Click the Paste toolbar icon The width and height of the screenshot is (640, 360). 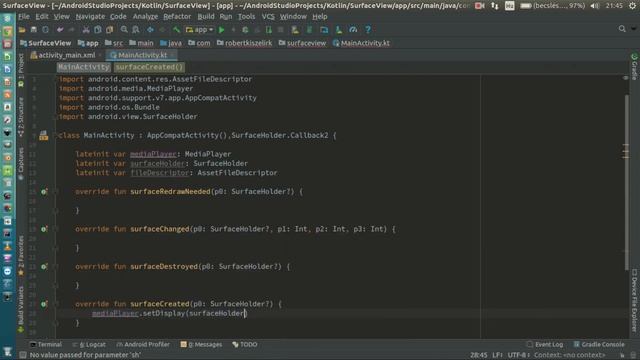(109, 30)
